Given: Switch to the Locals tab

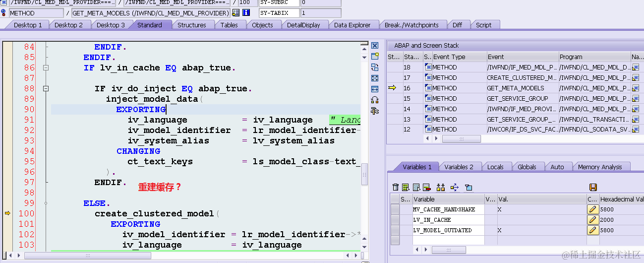Looking at the screenshot, I should [x=495, y=167].
